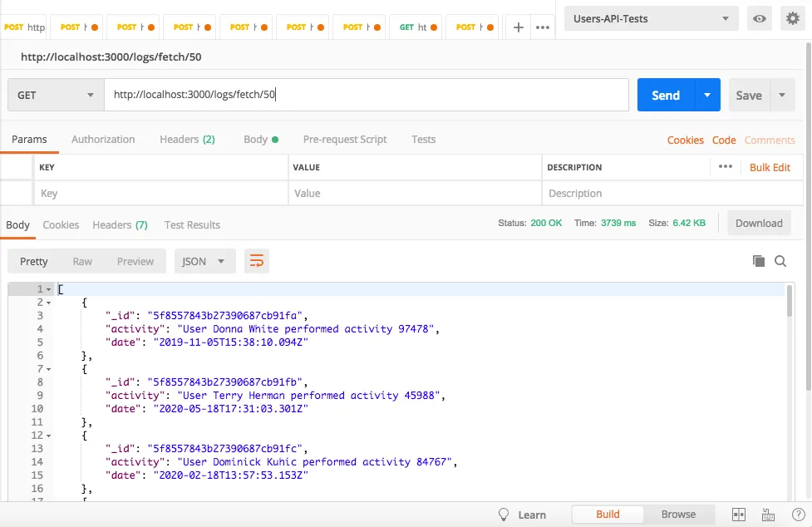Switch from Build to Browse mode
This screenshot has width=812, height=527.
(x=678, y=515)
